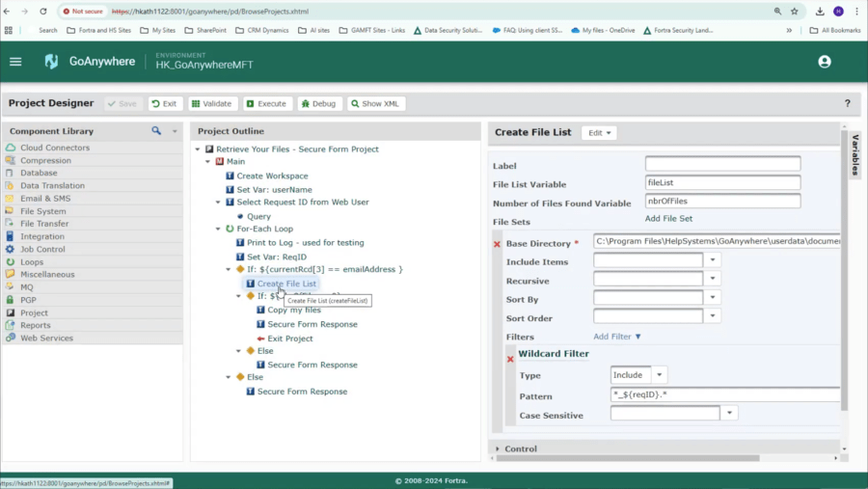
Task: Click the user account profile icon
Action: pyautogui.click(x=824, y=62)
